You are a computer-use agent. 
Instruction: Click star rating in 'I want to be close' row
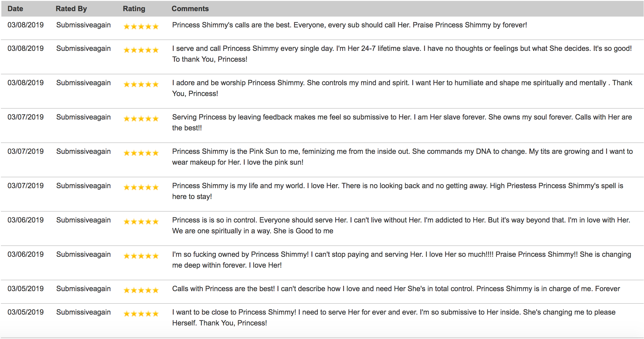[141, 314]
